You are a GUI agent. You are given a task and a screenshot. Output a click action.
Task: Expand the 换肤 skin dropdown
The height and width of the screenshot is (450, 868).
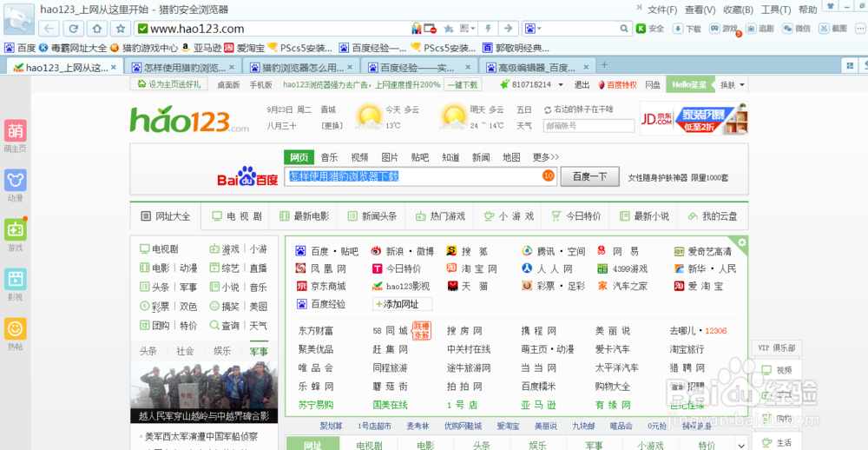coord(733,85)
